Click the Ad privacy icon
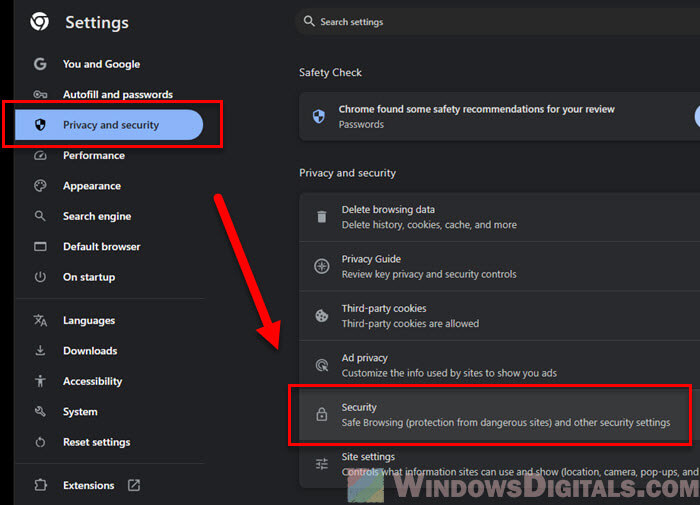The height and width of the screenshot is (505, 700). click(x=321, y=365)
